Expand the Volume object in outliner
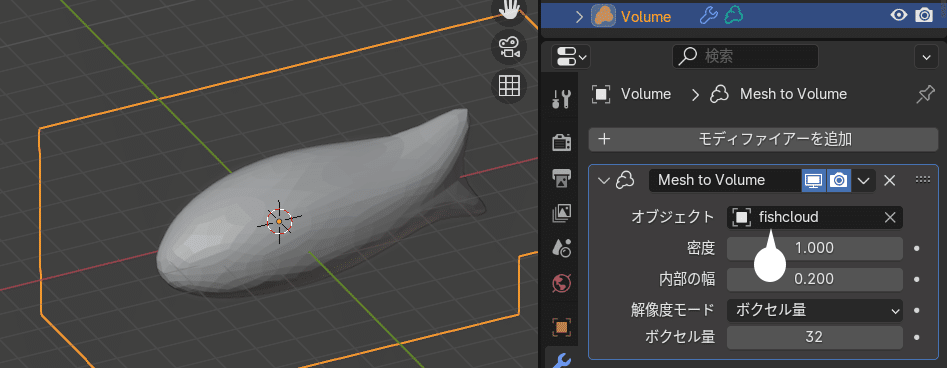947x368 pixels. click(579, 16)
